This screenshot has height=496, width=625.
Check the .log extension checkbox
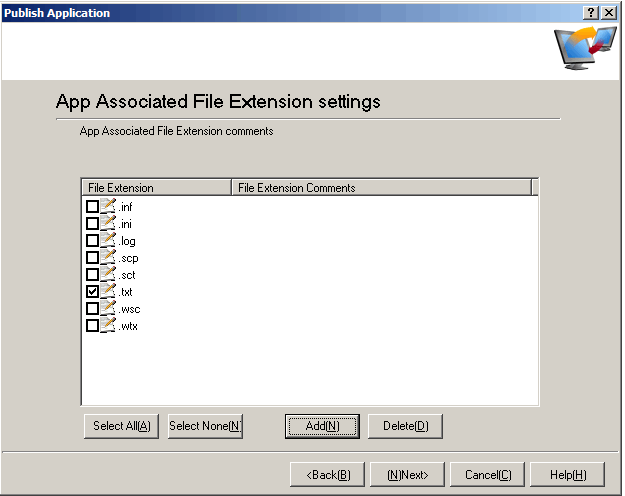(x=93, y=241)
